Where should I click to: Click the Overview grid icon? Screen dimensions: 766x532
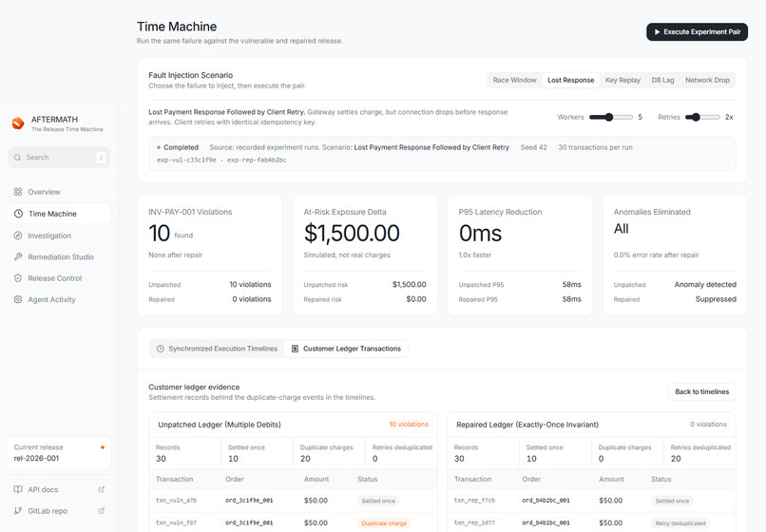point(18,192)
